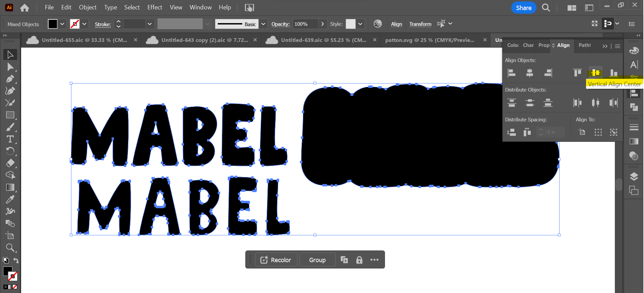The height and width of the screenshot is (293, 644).
Task: Click Vertical Align Top icon
Action: tap(577, 73)
